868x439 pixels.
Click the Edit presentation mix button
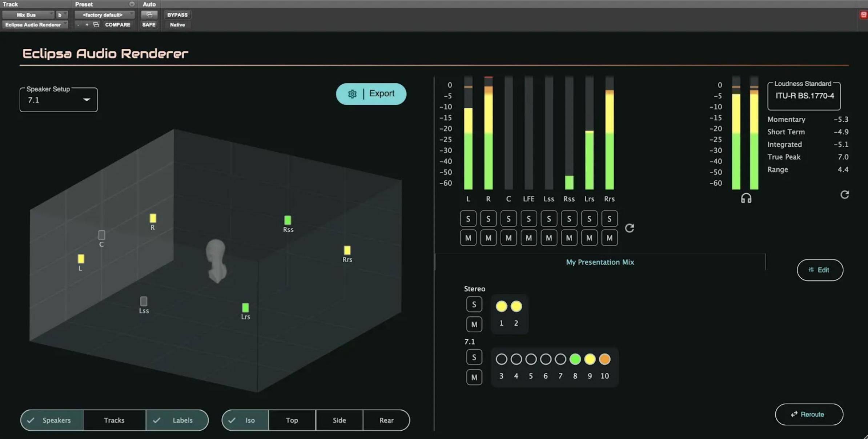coord(820,270)
